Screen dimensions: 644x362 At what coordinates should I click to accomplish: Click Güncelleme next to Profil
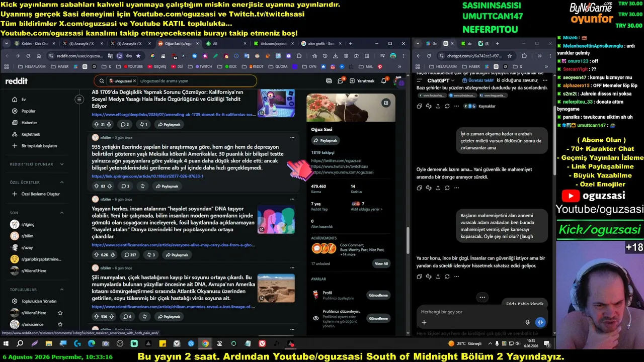[378, 295]
